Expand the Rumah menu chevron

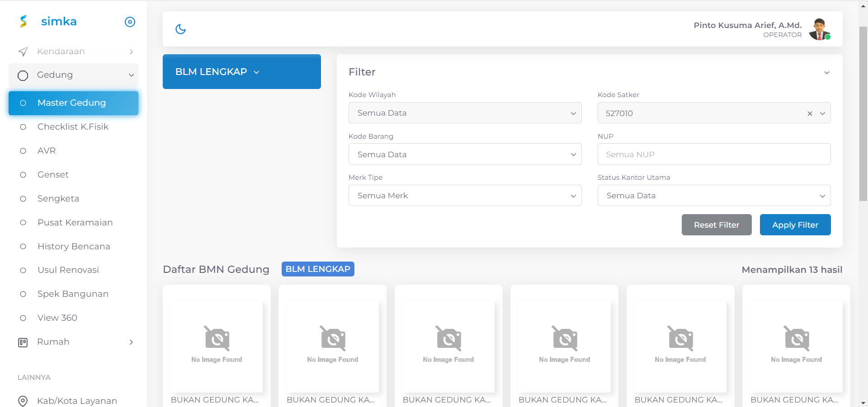coord(131,342)
